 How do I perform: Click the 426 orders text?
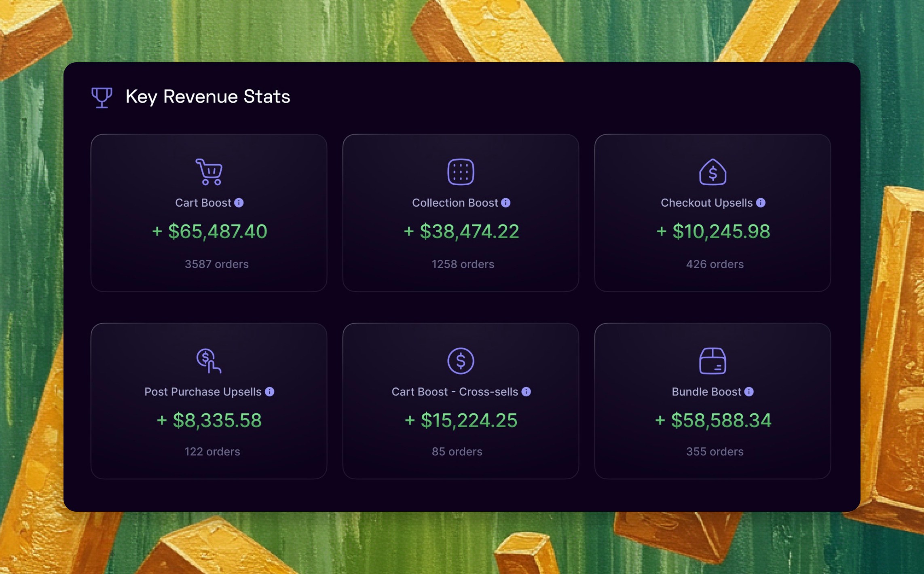[715, 264]
